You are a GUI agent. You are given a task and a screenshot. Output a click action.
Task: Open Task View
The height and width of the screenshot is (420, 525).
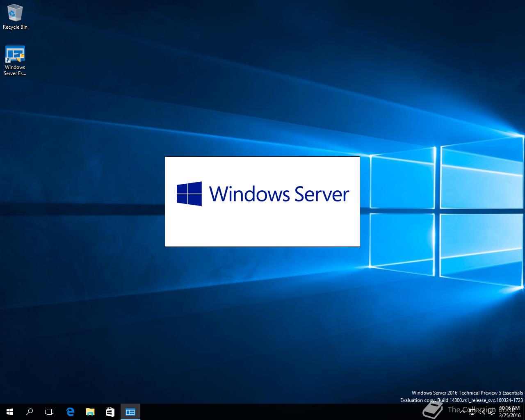49,412
